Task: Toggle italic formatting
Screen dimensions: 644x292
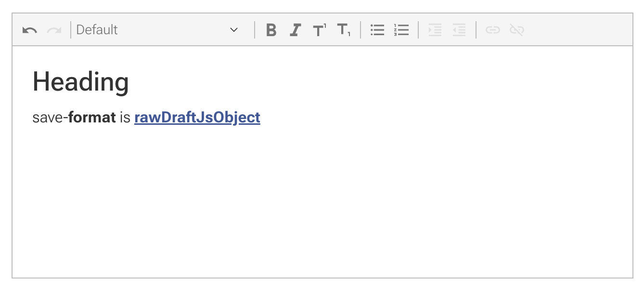Action: pos(295,29)
